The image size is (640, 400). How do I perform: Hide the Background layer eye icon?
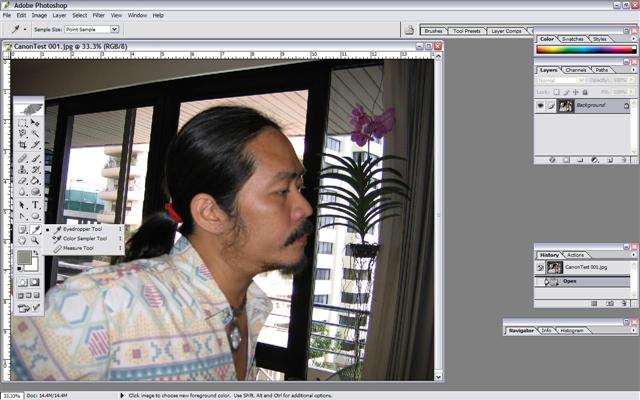pyautogui.click(x=540, y=105)
